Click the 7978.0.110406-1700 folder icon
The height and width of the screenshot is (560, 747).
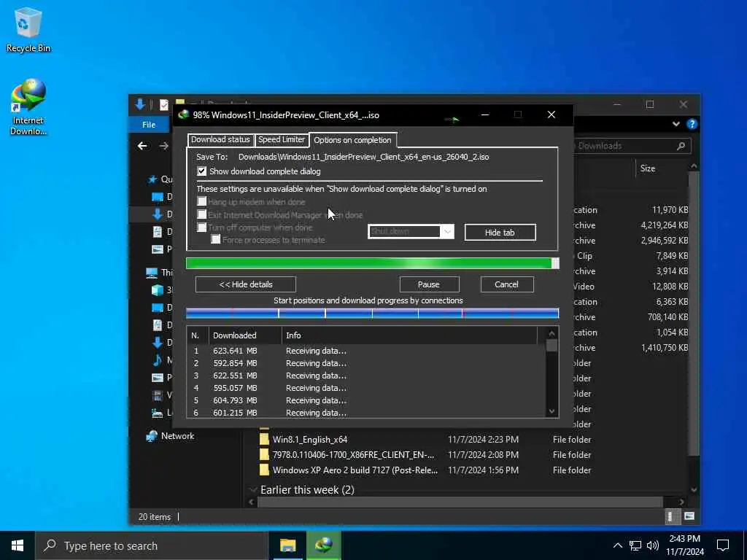pos(264,454)
